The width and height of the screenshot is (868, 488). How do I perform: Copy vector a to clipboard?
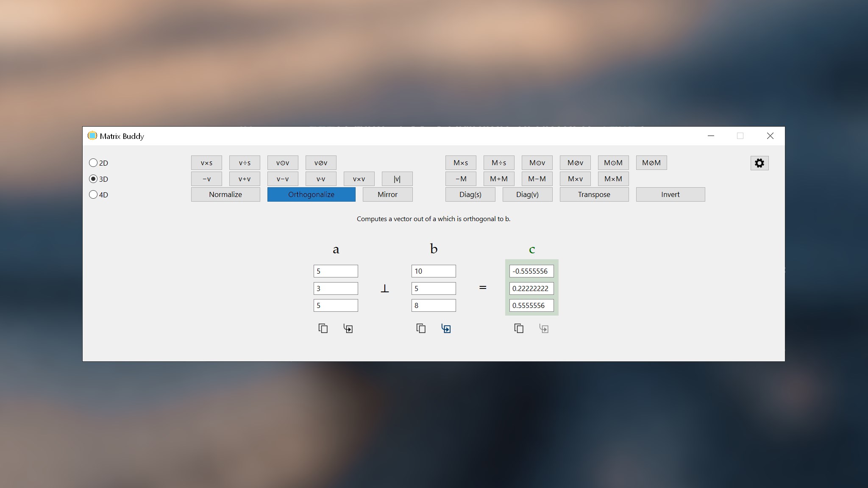323,328
